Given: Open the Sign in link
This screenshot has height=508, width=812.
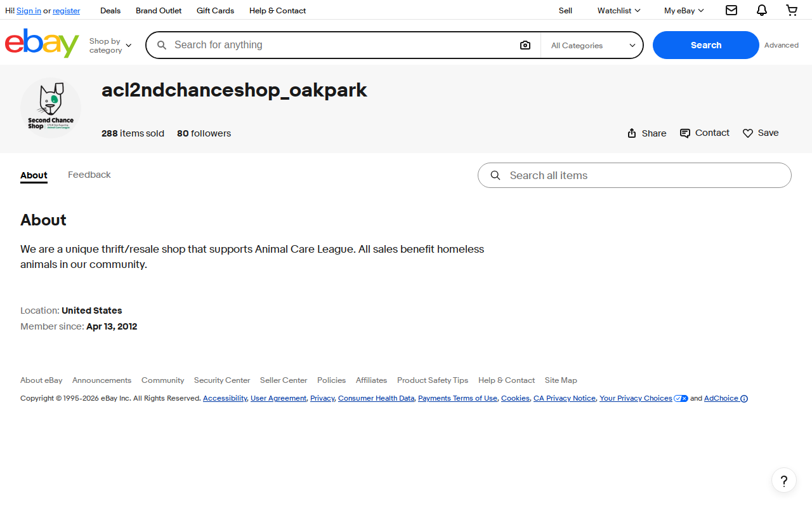Looking at the screenshot, I should (x=29, y=11).
